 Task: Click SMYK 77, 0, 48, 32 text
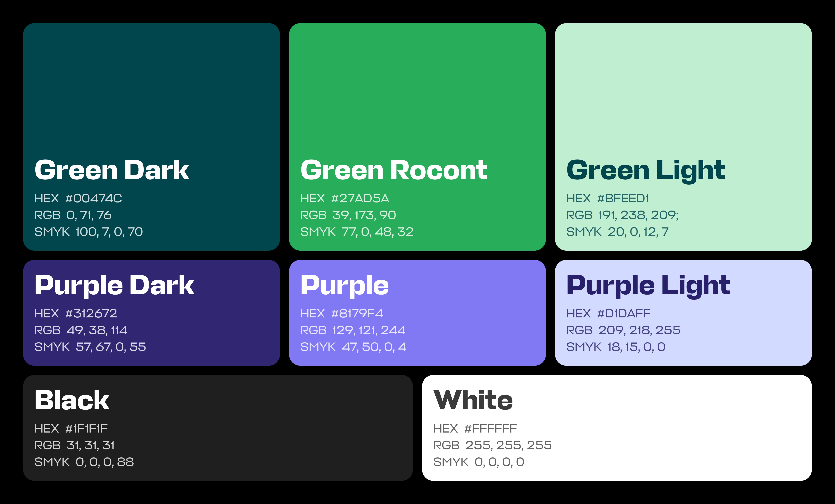tap(357, 232)
